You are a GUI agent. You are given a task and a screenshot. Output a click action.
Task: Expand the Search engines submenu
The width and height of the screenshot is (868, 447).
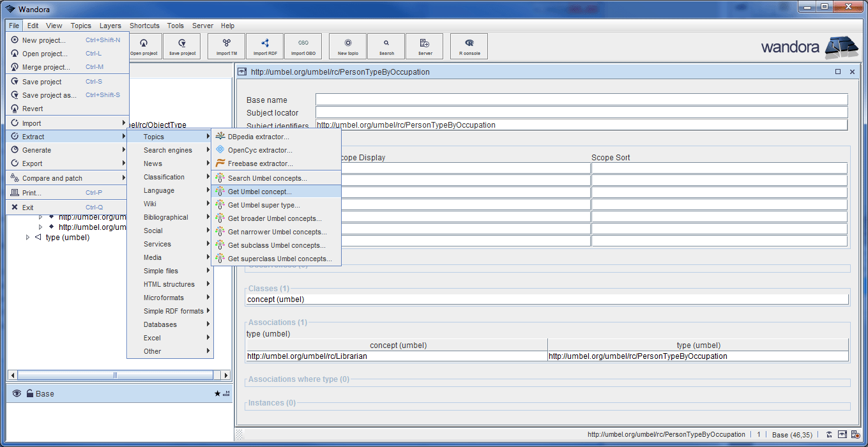click(170, 150)
